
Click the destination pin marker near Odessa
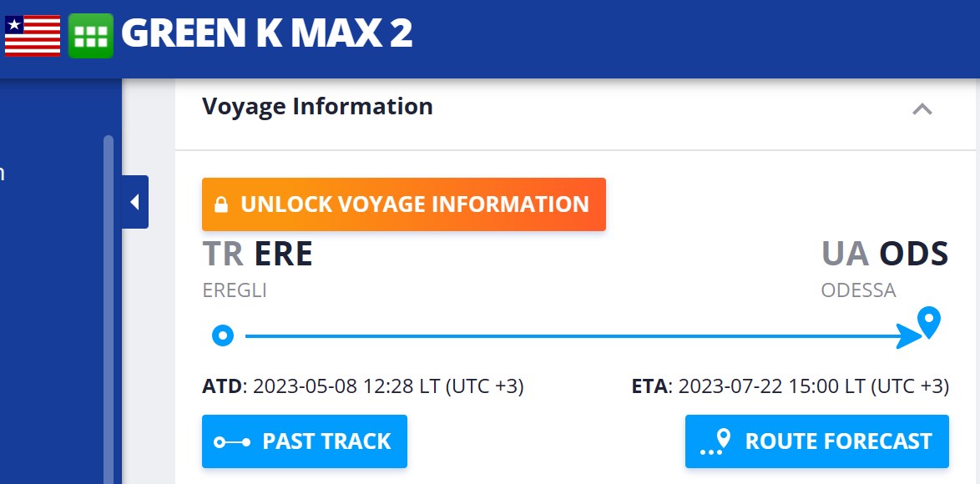pos(928,320)
